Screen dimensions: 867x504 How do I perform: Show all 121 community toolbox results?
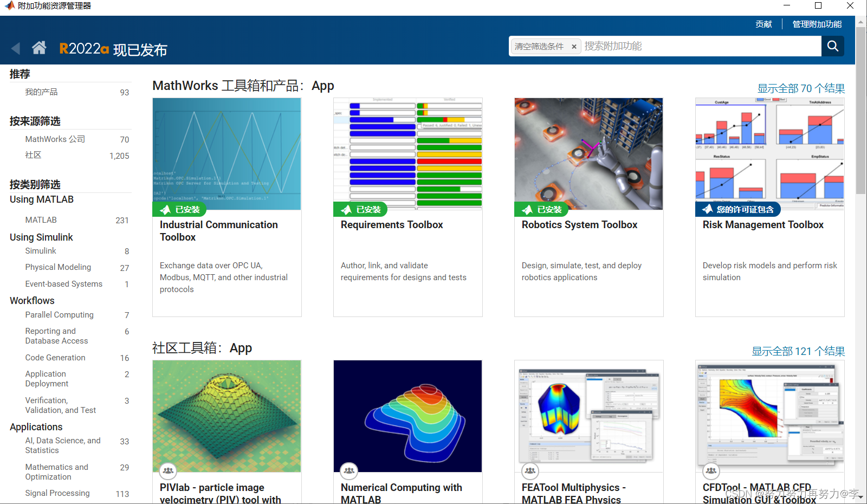(798, 351)
